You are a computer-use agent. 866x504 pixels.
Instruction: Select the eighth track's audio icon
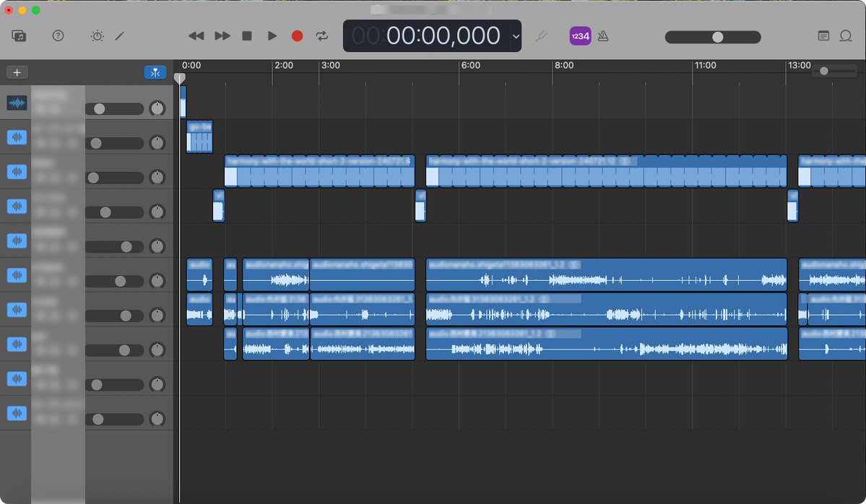pyautogui.click(x=17, y=344)
